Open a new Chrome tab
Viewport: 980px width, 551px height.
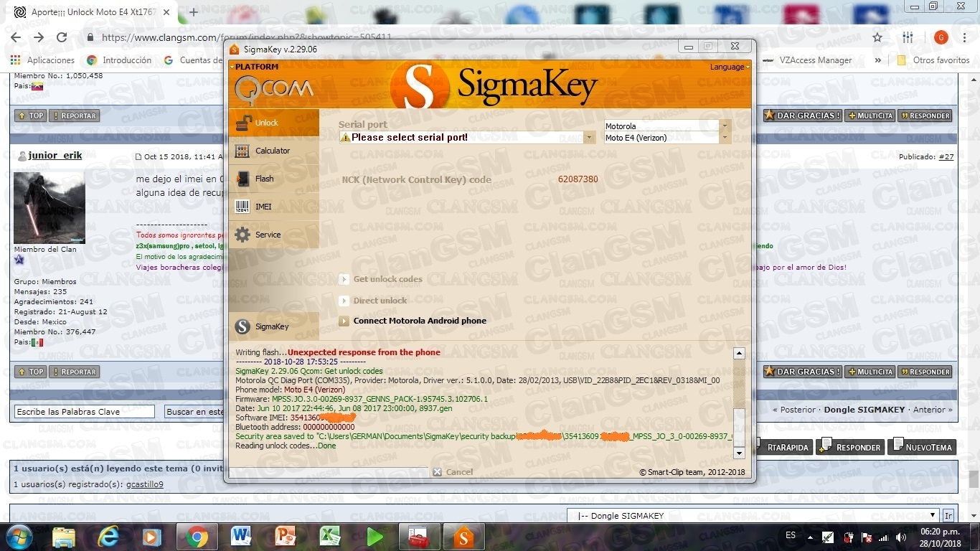[x=193, y=12]
